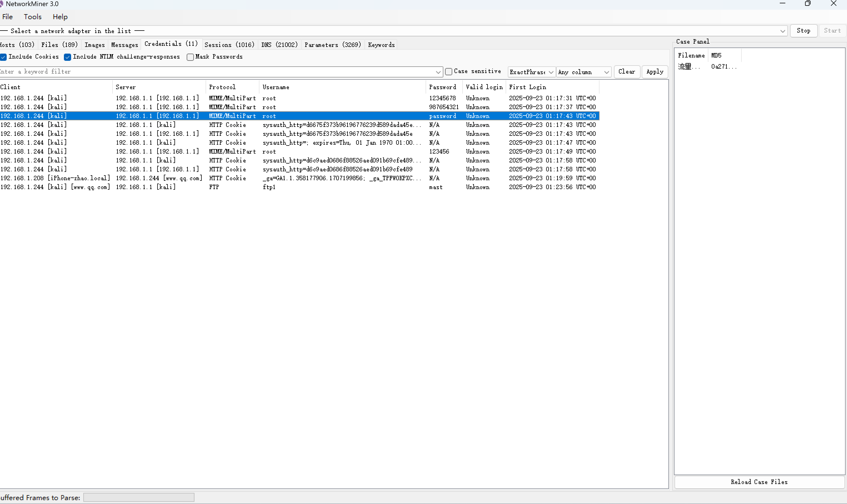Switch to the Sessions (1016) tab

coord(229,45)
